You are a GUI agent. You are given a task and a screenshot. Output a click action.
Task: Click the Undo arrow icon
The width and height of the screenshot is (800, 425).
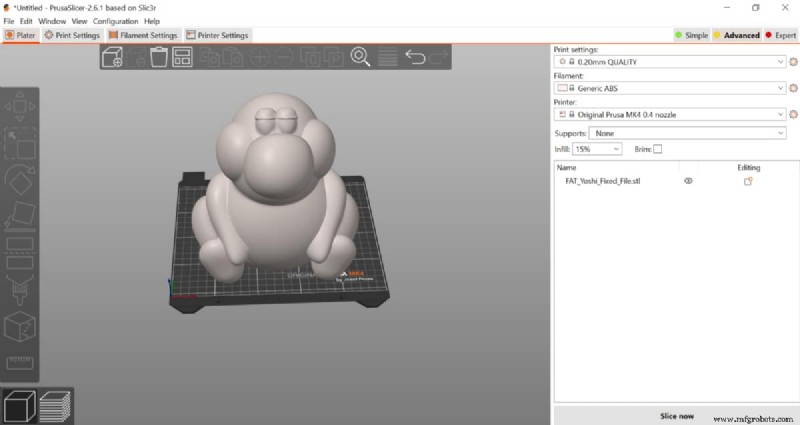click(415, 57)
